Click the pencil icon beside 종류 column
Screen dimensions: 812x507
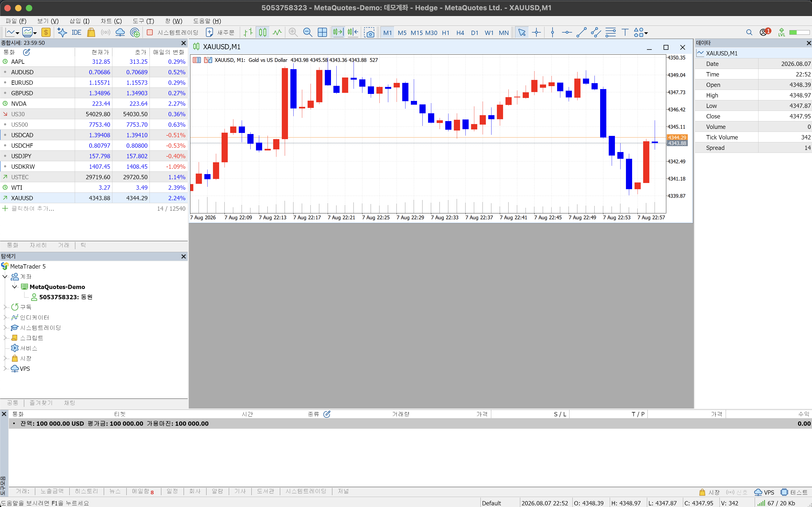click(327, 414)
